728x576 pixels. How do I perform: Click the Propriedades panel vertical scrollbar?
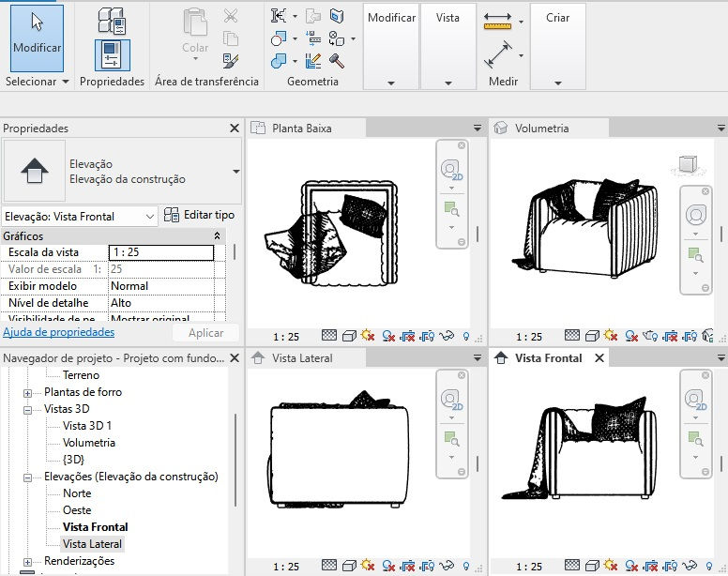tap(235, 252)
